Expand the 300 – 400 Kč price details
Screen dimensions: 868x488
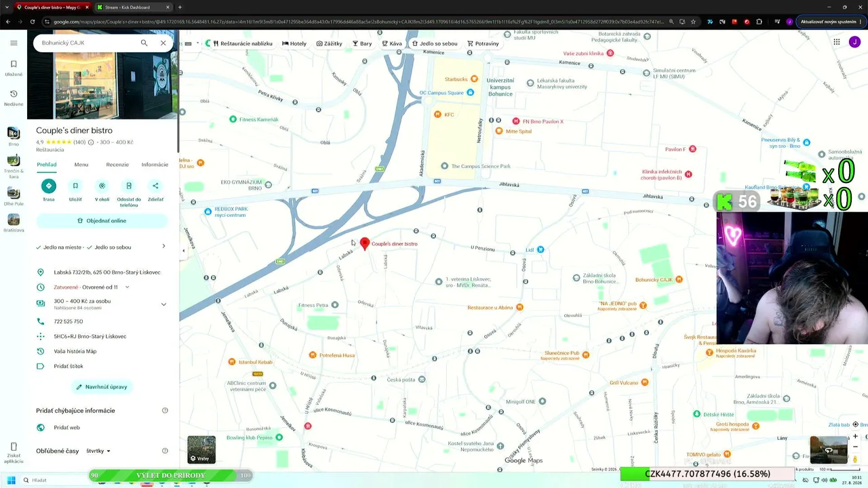click(163, 304)
